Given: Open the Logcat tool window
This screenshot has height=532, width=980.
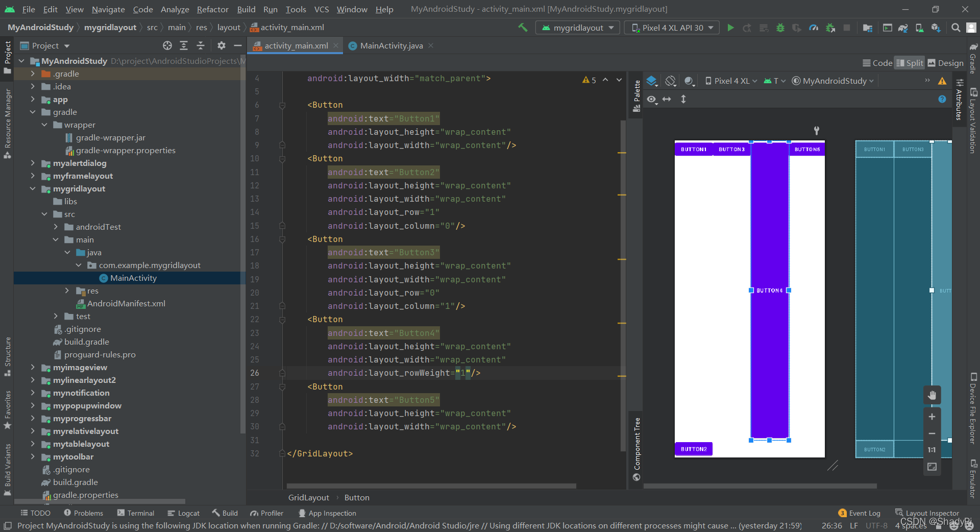Looking at the screenshot, I should click(183, 513).
